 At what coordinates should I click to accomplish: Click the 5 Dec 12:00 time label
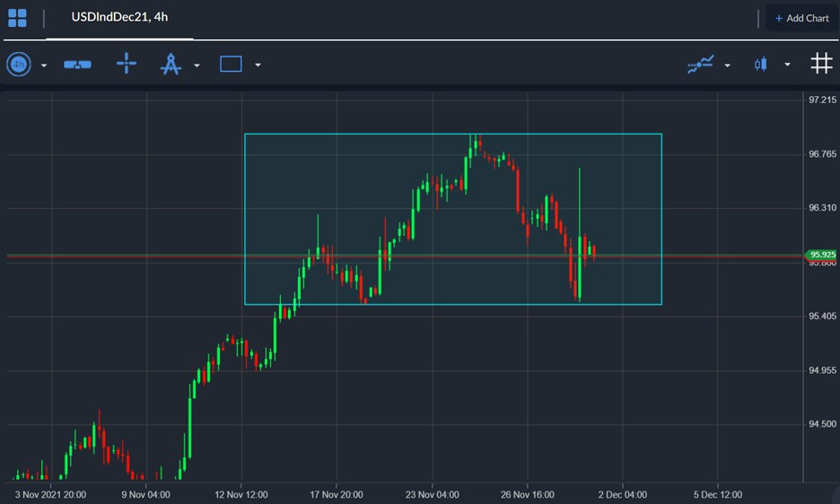click(718, 494)
